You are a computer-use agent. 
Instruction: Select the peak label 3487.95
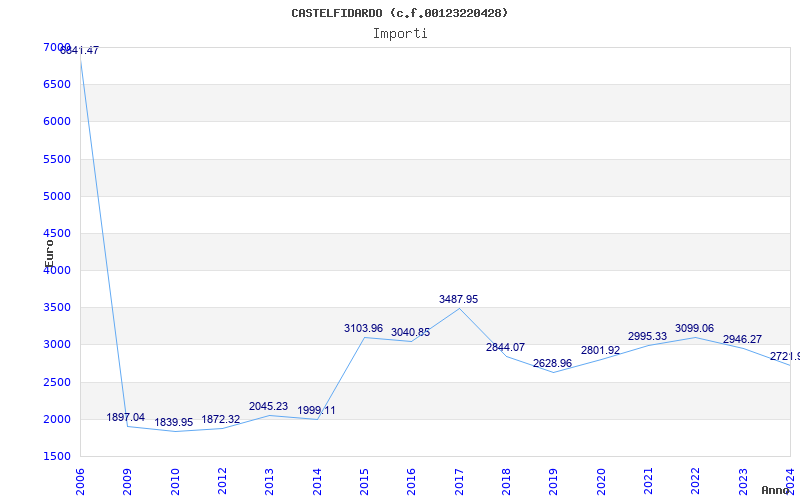(458, 299)
